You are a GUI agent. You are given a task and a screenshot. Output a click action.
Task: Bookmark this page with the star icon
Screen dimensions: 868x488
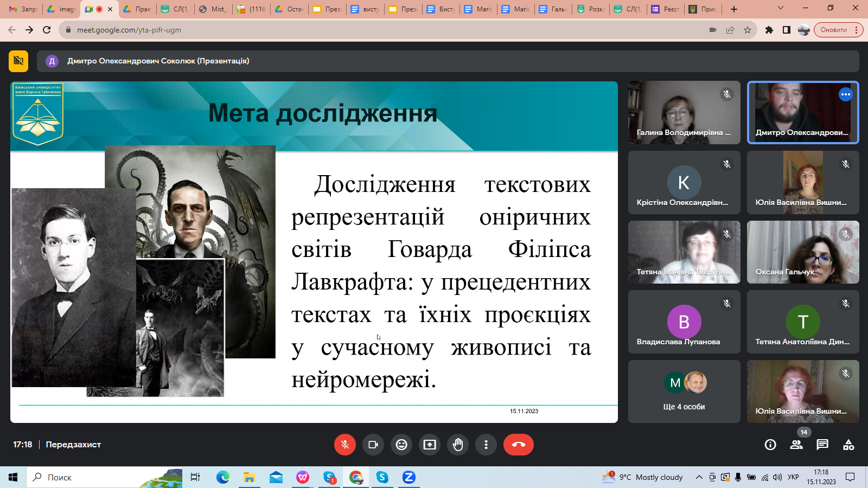pos(748,30)
